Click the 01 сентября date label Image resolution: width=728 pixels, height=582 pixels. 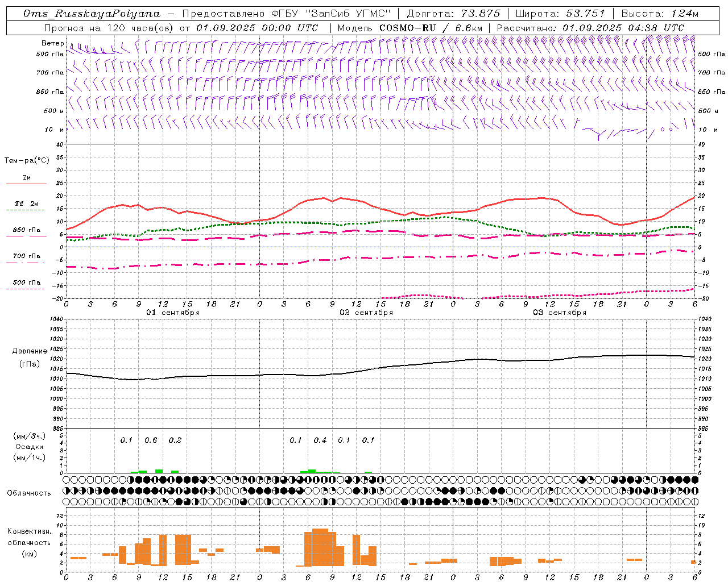click(172, 313)
